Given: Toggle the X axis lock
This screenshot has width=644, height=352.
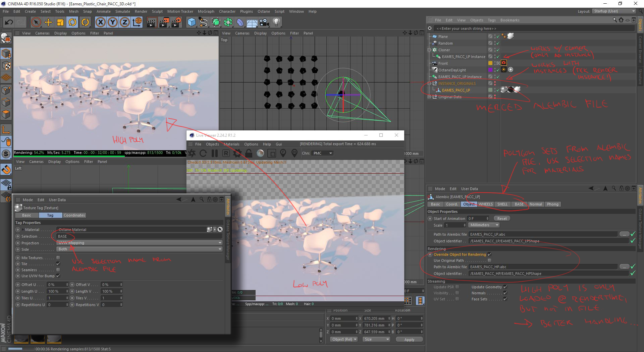Looking at the screenshot, I should (x=100, y=22).
